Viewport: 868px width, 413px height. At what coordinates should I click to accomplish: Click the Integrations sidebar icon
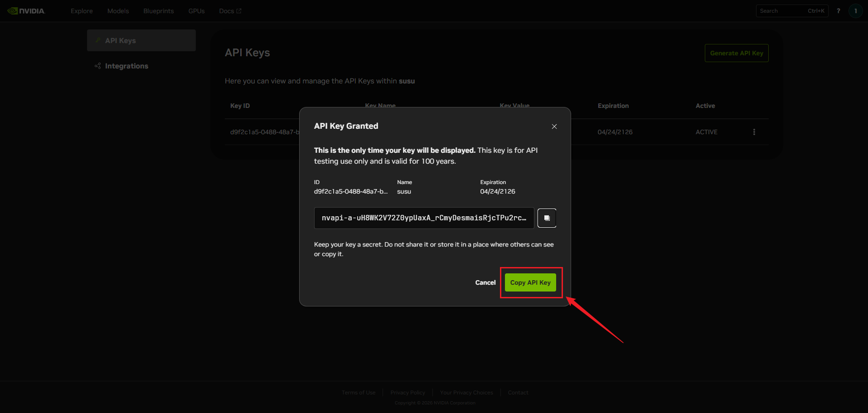click(x=97, y=66)
